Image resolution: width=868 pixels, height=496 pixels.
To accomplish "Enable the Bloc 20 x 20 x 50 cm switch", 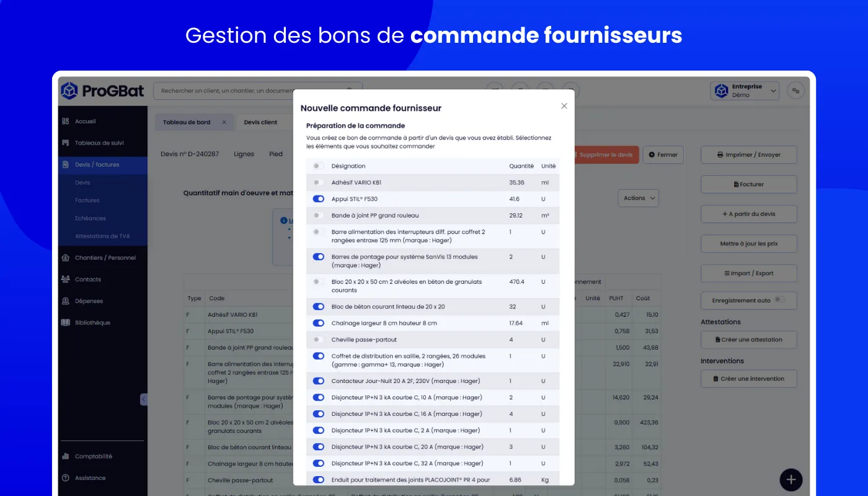I will click(319, 281).
